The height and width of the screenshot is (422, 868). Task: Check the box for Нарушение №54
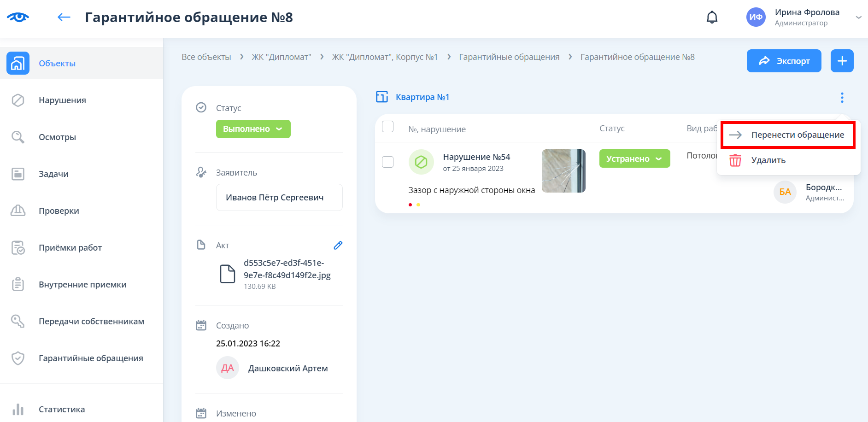pos(388,162)
